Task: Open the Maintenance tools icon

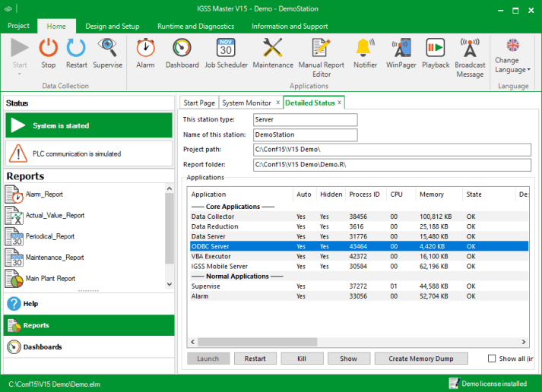Action: 273,49
